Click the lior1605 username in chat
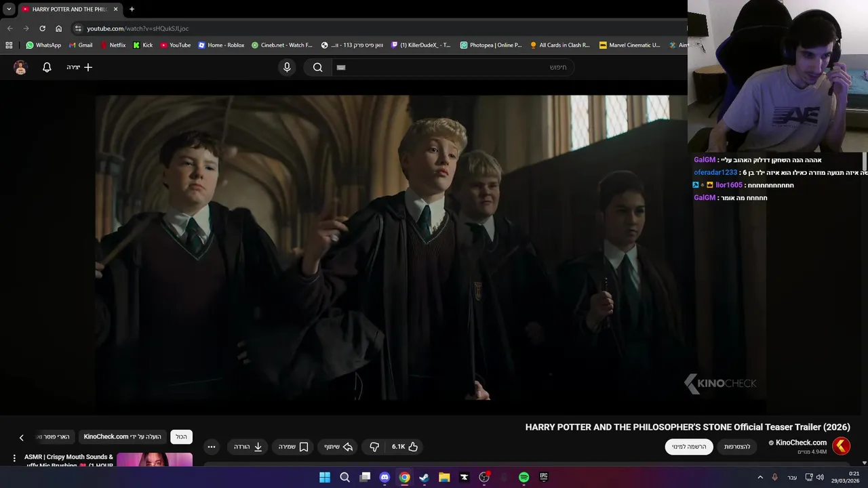Viewport: 868px width, 488px height. click(x=729, y=185)
